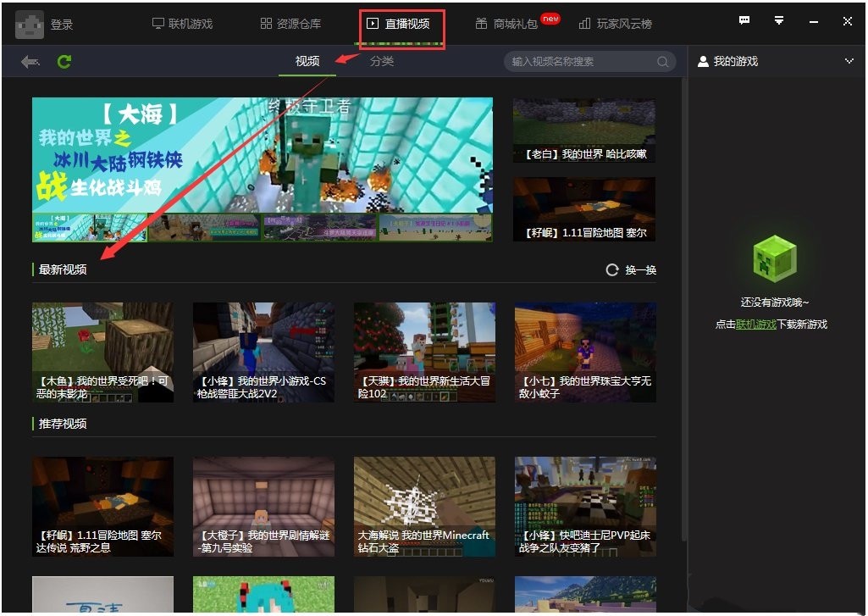Select the 资源仓库 grid icon

coord(267,24)
